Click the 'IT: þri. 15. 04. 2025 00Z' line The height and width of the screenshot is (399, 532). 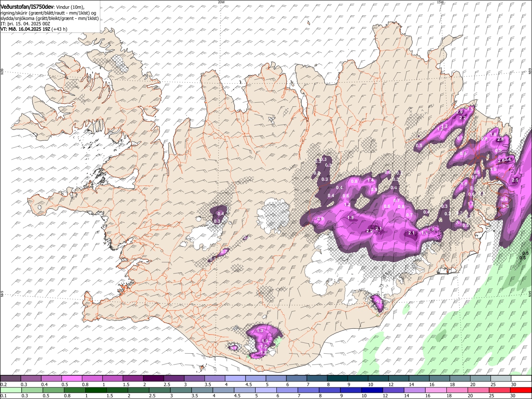pyautogui.click(x=25, y=24)
